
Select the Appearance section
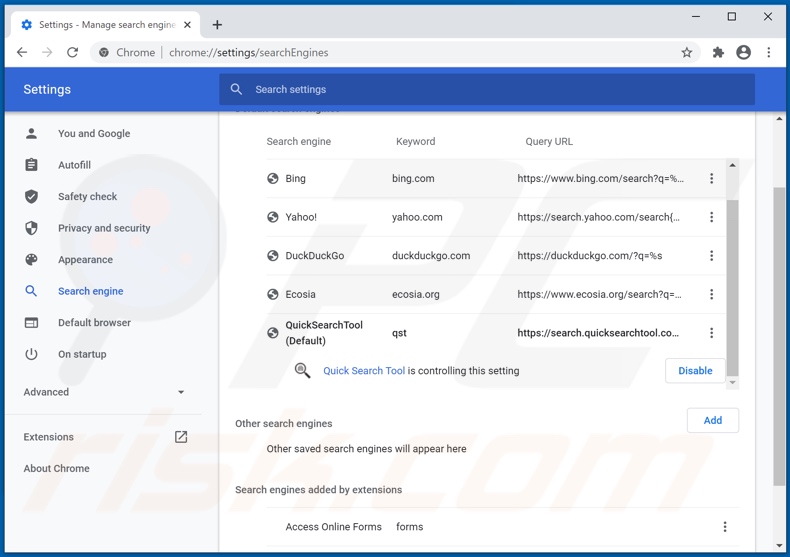click(x=86, y=260)
